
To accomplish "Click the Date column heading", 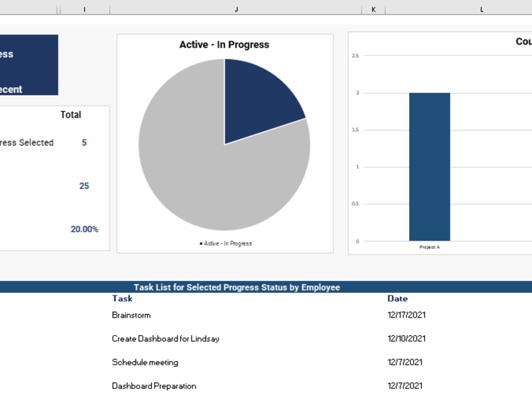I will 397,298.
